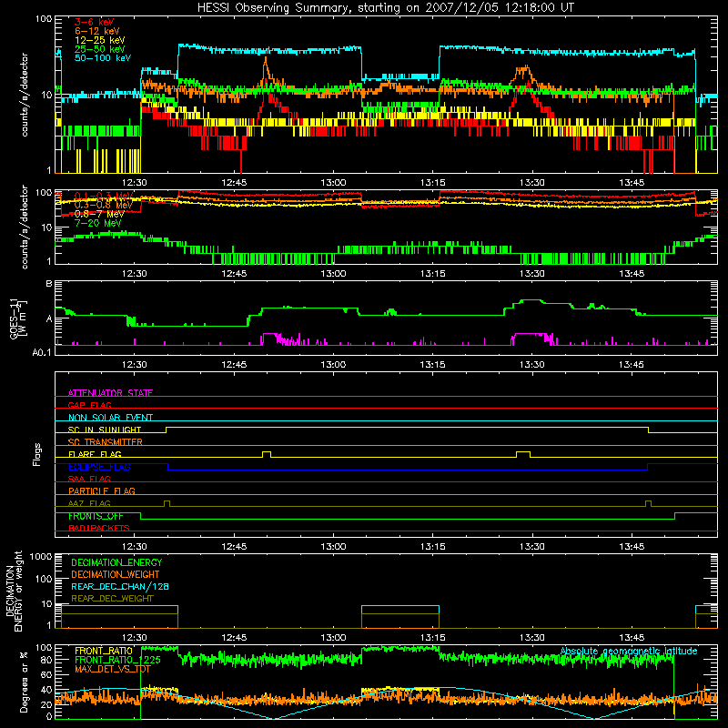728x728 pixels.
Task: Click 'Absolute geomagnetic latitude' label
Action: tap(629, 651)
